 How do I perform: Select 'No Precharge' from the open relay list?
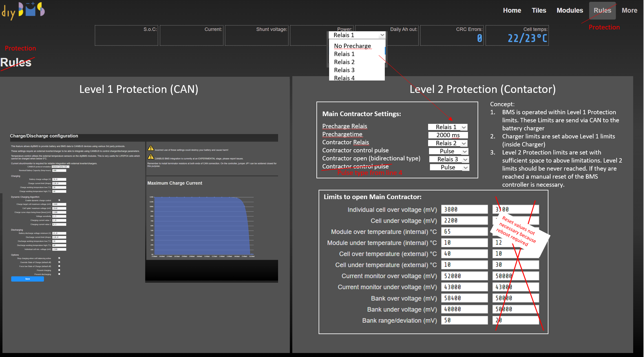click(352, 46)
